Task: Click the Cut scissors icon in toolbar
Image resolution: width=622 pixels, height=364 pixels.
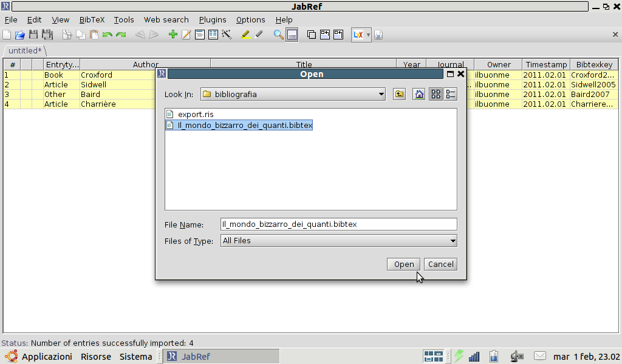Action: pos(67,35)
